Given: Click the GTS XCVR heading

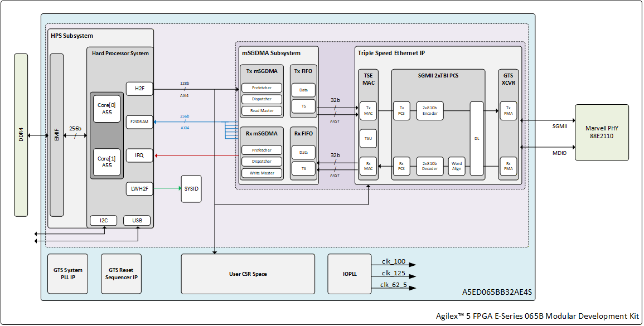Looking at the screenshot, I should [x=509, y=79].
